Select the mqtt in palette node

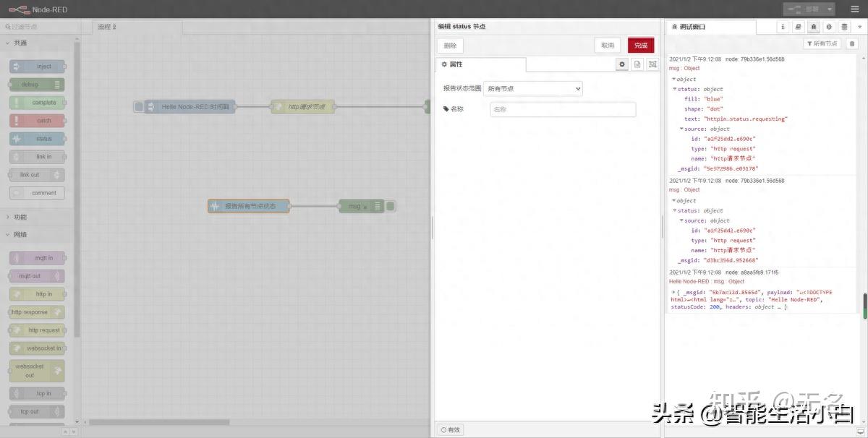coord(38,258)
